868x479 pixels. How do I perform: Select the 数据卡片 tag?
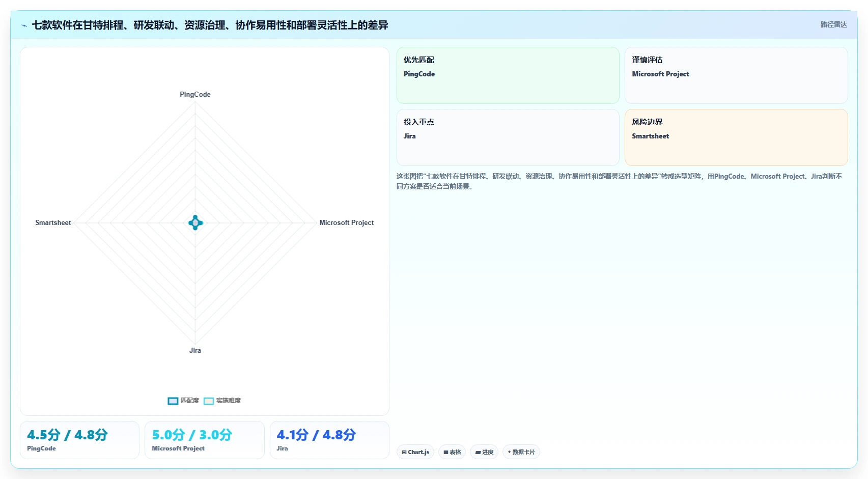(521, 452)
